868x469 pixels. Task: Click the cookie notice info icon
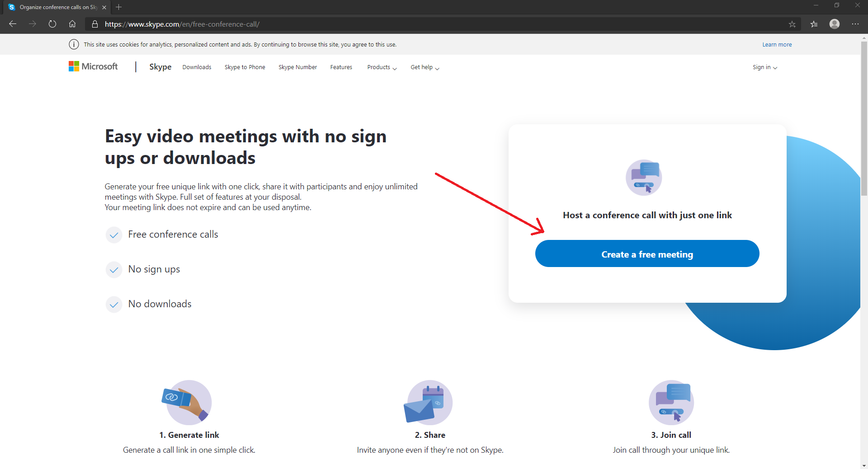pos(74,44)
